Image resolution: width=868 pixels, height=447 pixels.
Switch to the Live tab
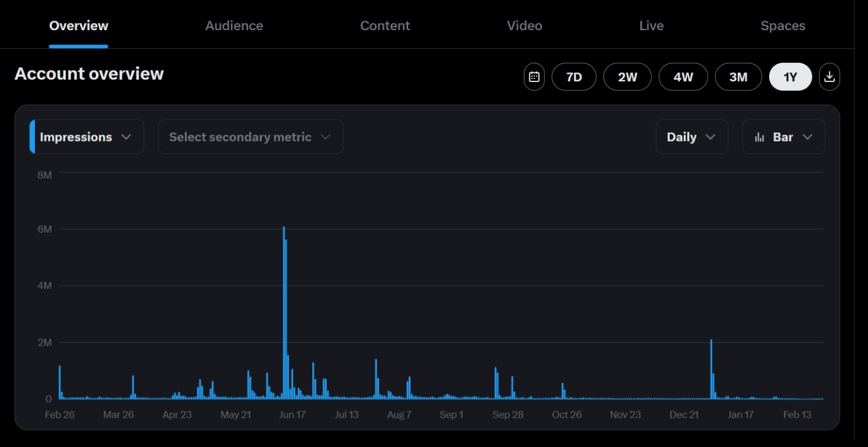click(x=651, y=26)
